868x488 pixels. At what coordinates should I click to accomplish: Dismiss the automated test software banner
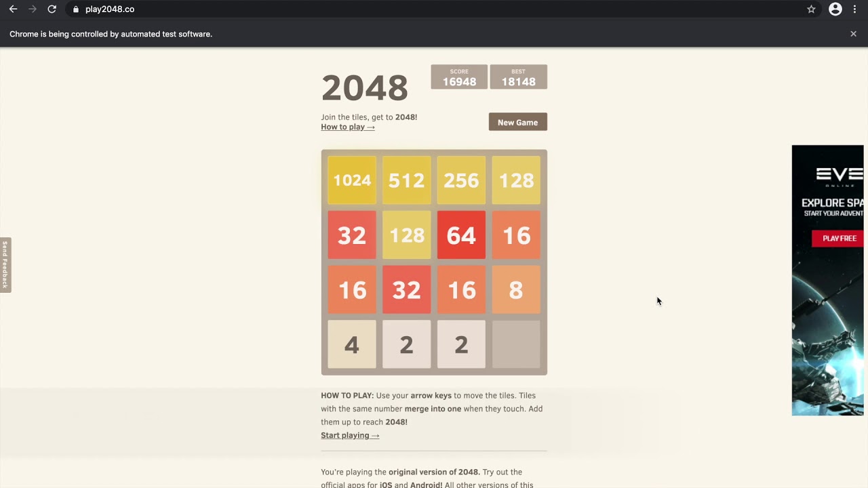click(853, 34)
